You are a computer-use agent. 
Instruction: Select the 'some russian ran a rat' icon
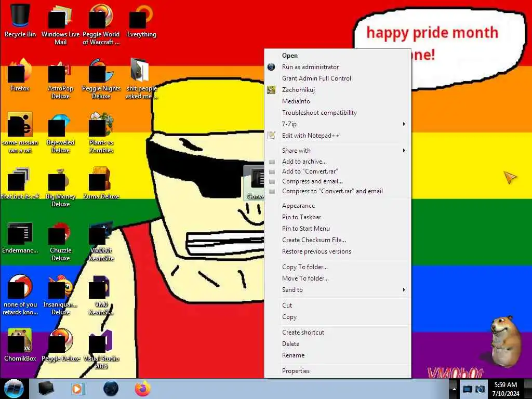20,132
